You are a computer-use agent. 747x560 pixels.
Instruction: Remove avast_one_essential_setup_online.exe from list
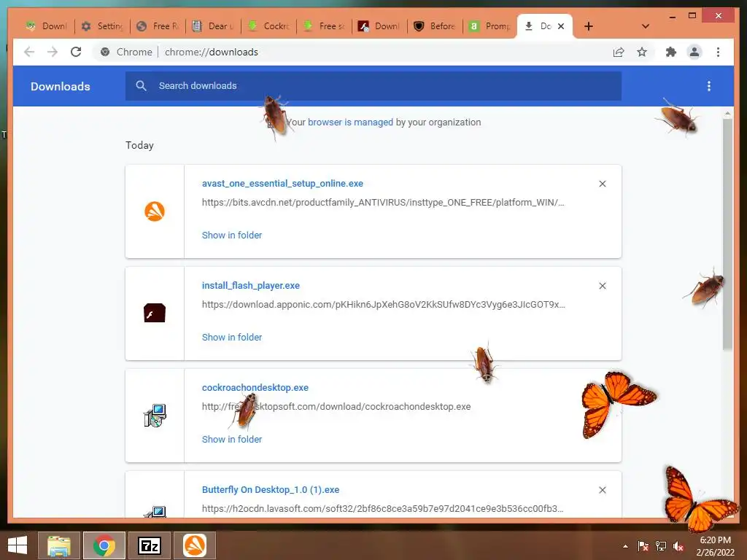pyautogui.click(x=603, y=184)
